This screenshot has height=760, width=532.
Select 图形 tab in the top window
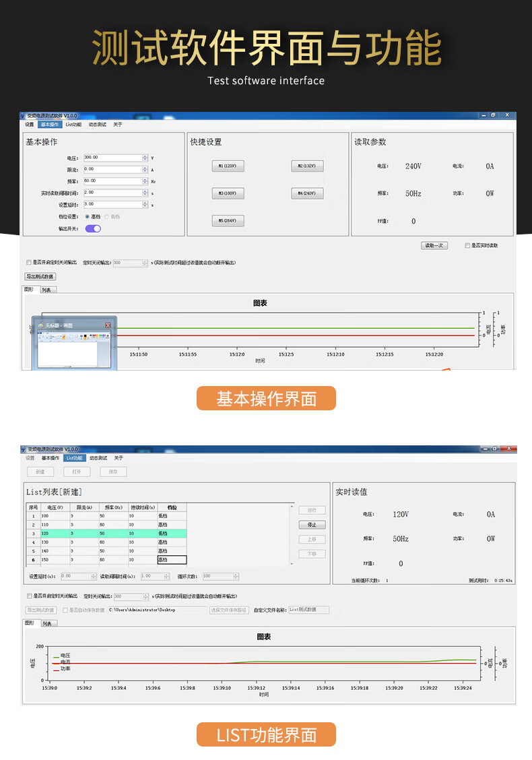pyautogui.click(x=30, y=289)
